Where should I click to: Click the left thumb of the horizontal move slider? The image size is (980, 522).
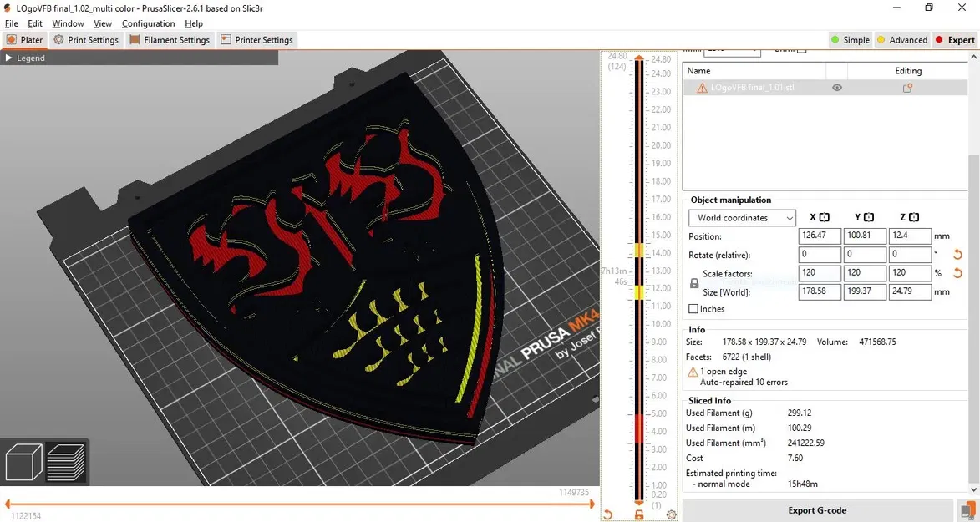coord(8,504)
